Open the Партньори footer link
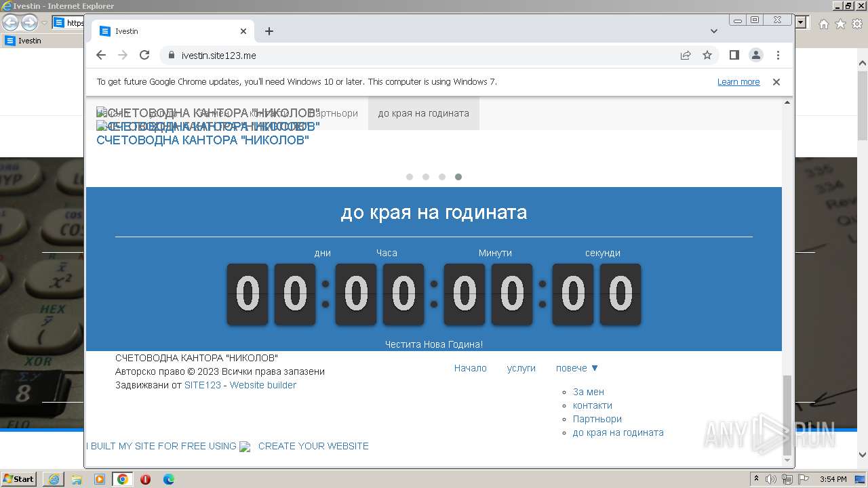Viewport: 868px width, 488px height. [597, 419]
